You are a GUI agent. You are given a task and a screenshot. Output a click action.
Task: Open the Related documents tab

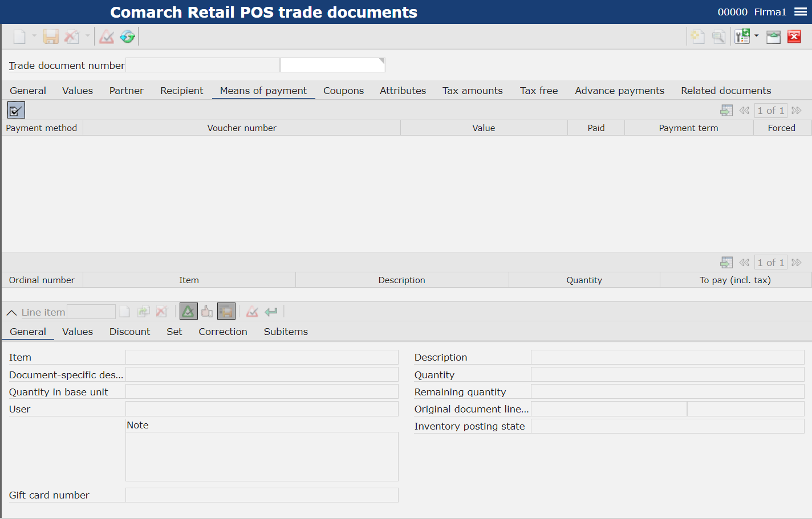click(x=726, y=91)
